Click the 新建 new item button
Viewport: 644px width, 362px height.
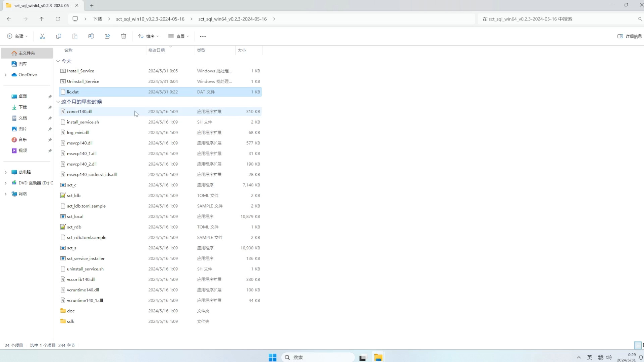point(17,36)
